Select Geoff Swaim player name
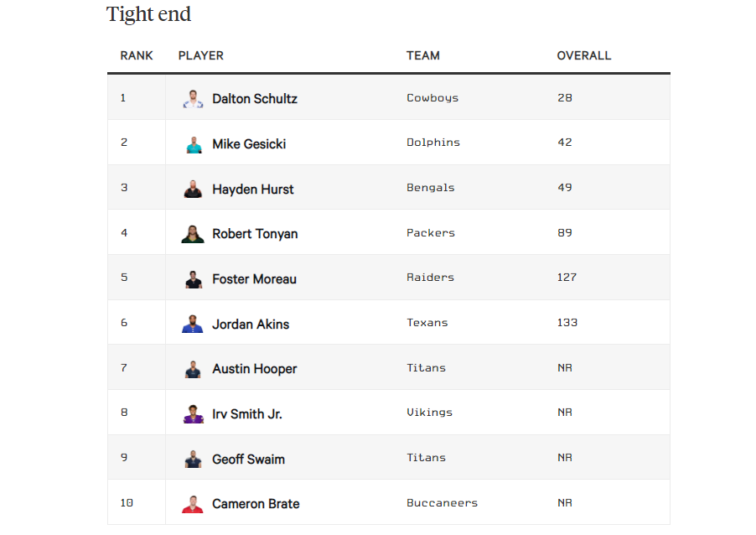The image size is (756, 535). point(248,460)
